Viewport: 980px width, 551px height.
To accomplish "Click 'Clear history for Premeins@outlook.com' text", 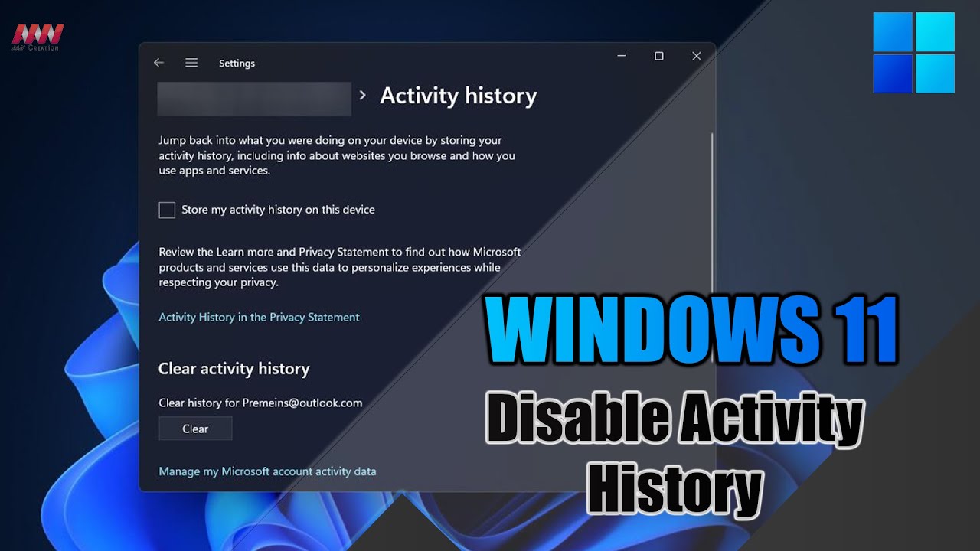I will click(260, 403).
